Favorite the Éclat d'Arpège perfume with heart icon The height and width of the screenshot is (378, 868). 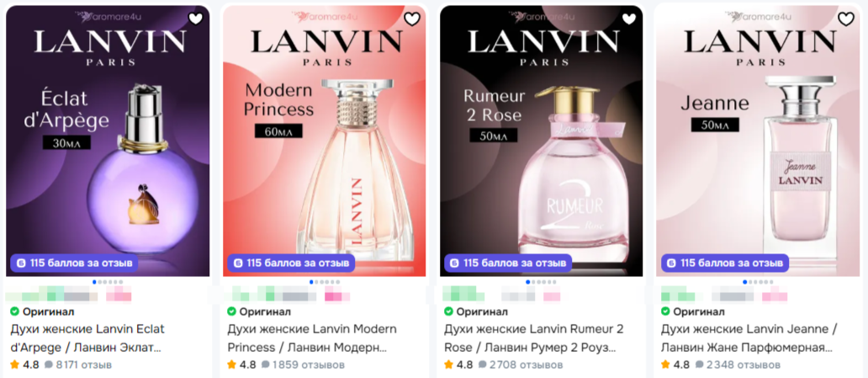pyautogui.click(x=195, y=19)
